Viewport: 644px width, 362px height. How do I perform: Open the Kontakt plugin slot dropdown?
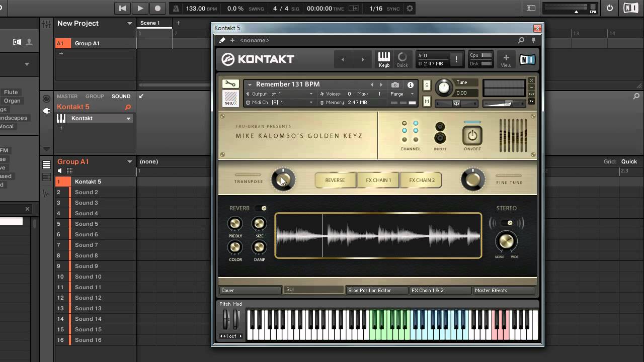click(128, 119)
